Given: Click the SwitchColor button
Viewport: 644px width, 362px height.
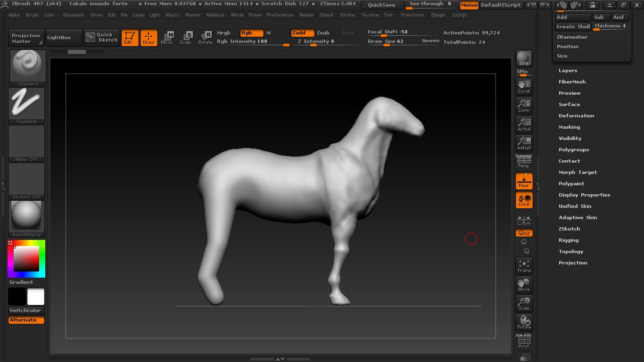Looking at the screenshot, I should tap(26, 311).
